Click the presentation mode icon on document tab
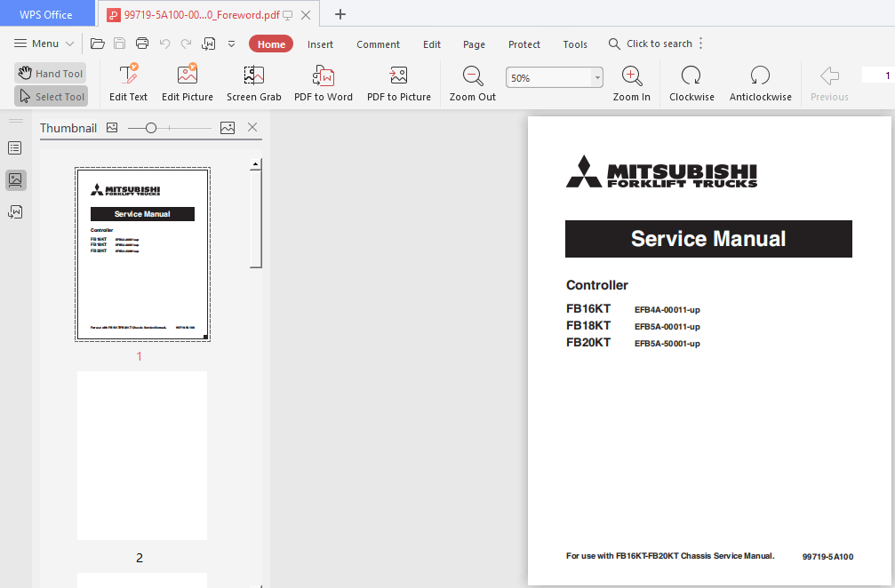The image size is (895, 588). coord(288,15)
